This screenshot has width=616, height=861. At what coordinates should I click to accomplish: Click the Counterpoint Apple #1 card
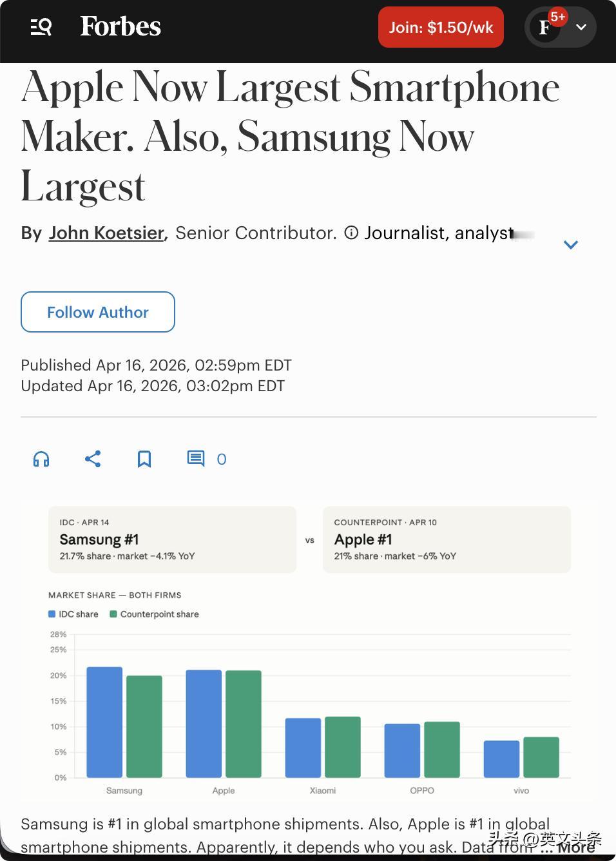coord(447,539)
